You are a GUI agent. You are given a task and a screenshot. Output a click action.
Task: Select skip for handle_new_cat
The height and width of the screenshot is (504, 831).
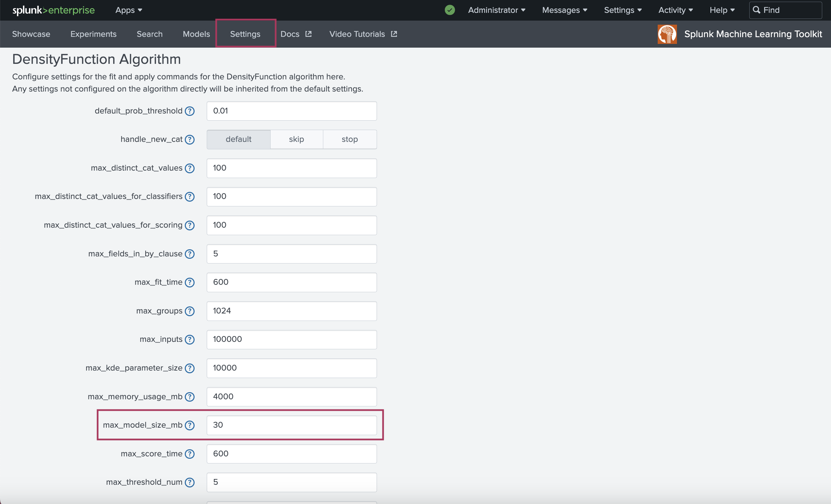297,139
